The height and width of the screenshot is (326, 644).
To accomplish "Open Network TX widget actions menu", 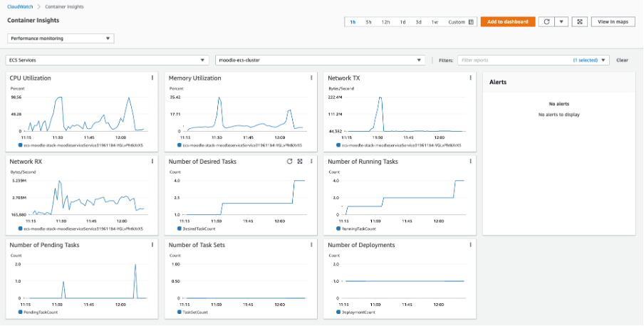I will pos(470,78).
